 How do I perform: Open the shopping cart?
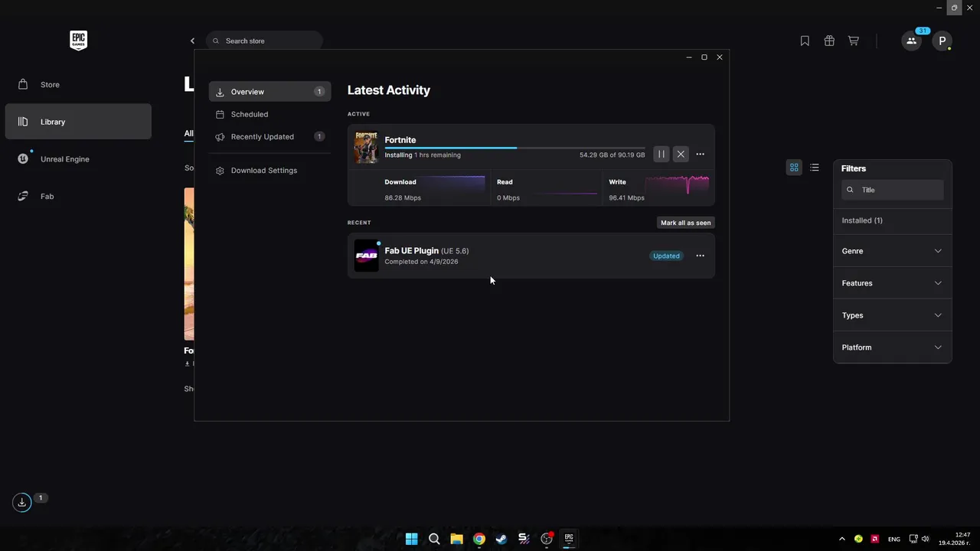coord(853,41)
